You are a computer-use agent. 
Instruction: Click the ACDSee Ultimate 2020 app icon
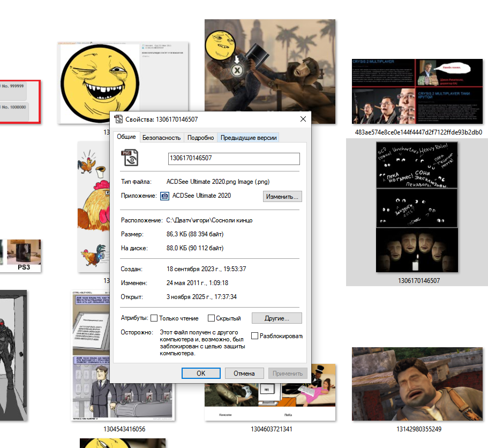point(164,196)
